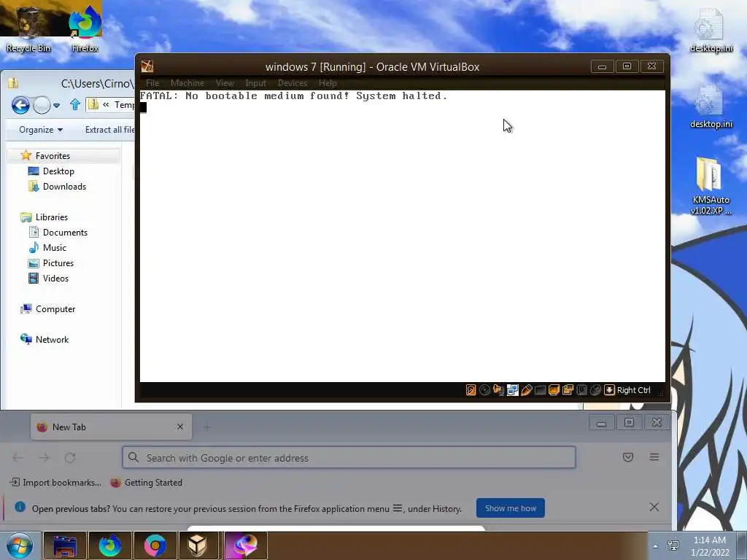Open a new tab with the plus button

[206, 427]
